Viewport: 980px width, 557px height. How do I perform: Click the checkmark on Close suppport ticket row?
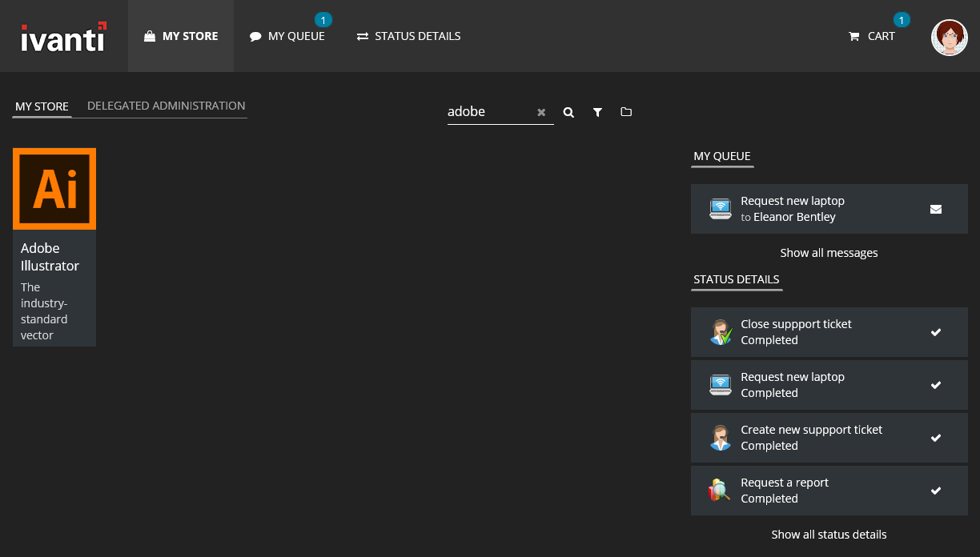936,332
